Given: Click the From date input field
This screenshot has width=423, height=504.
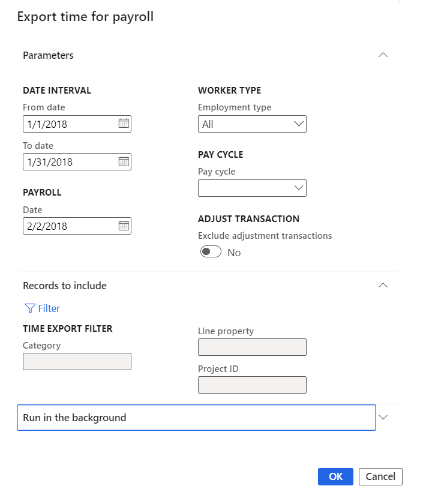Looking at the screenshot, I should (x=69, y=124).
